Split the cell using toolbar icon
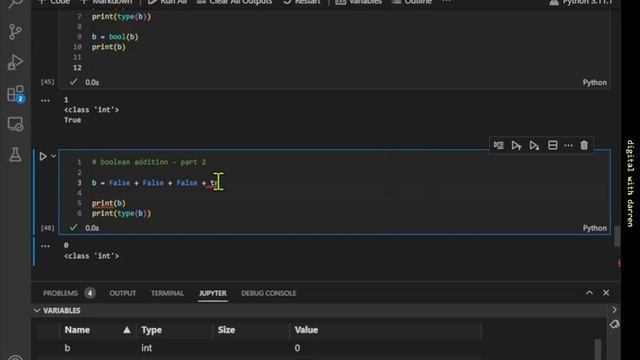Image resolution: width=640 pixels, height=360 pixels. click(553, 145)
